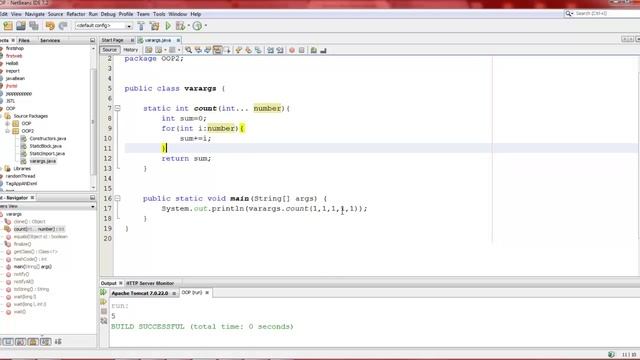Click the Source view button
640x360 pixels.
[x=109, y=50]
